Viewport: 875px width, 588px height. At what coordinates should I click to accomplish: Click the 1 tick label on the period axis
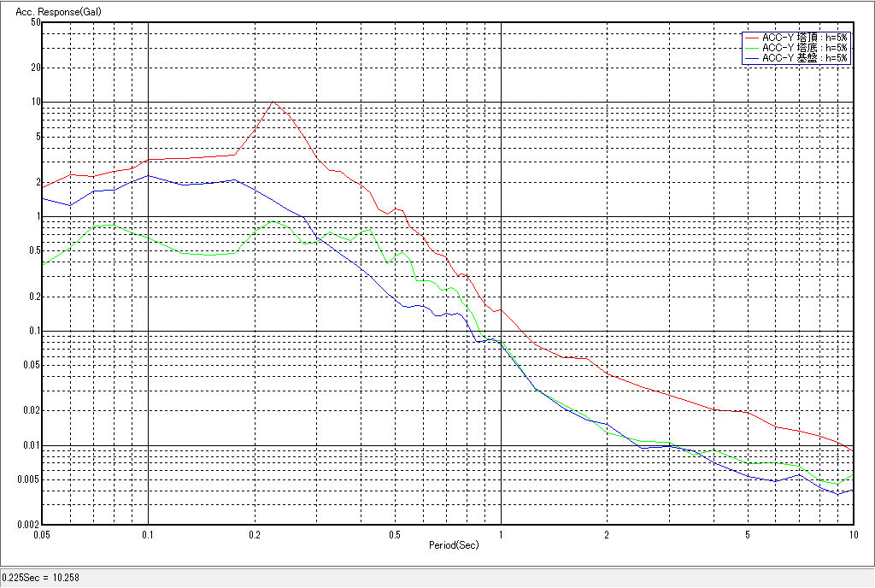pos(501,534)
